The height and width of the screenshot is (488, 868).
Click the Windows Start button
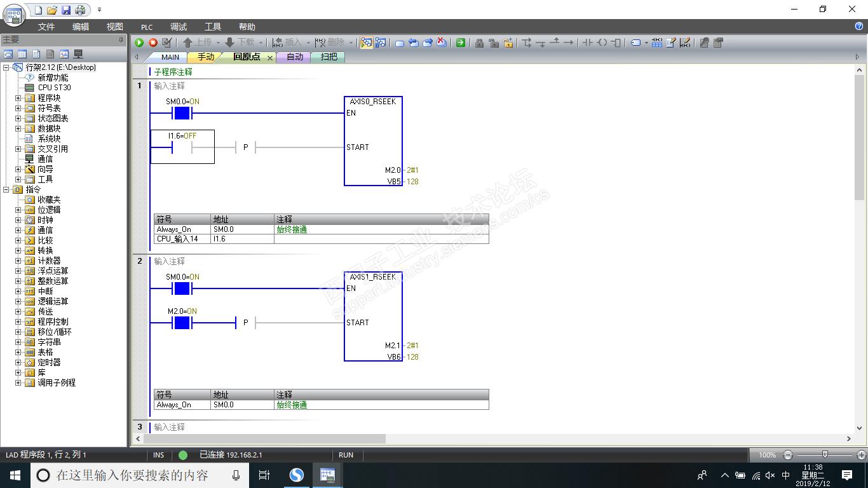pyautogui.click(x=15, y=475)
